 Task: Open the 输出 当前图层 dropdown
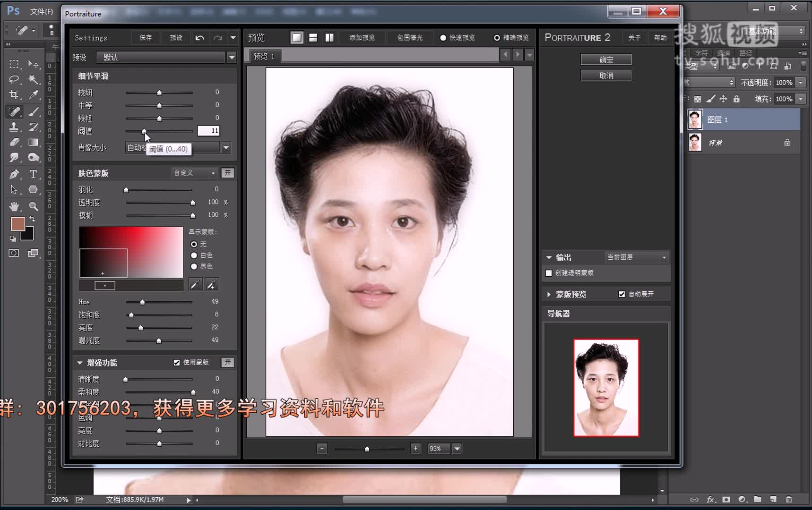(x=636, y=257)
